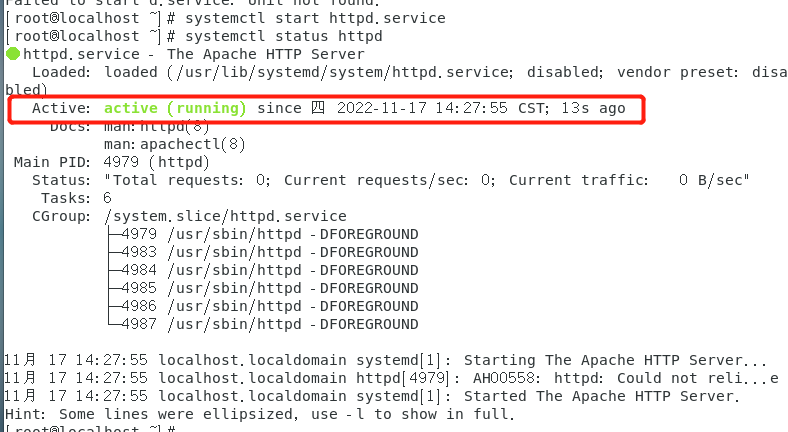Click the green status dot beside httpd.service

(x=12, y=54)
